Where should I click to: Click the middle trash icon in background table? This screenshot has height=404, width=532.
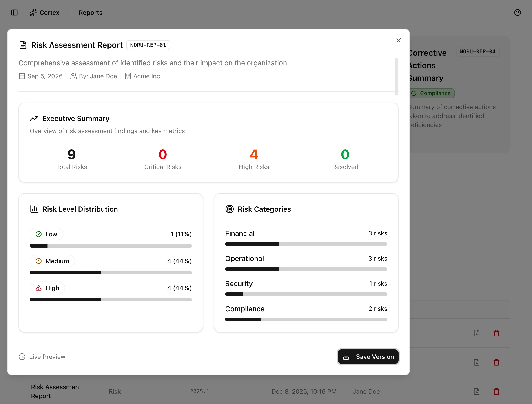[496, 362]
